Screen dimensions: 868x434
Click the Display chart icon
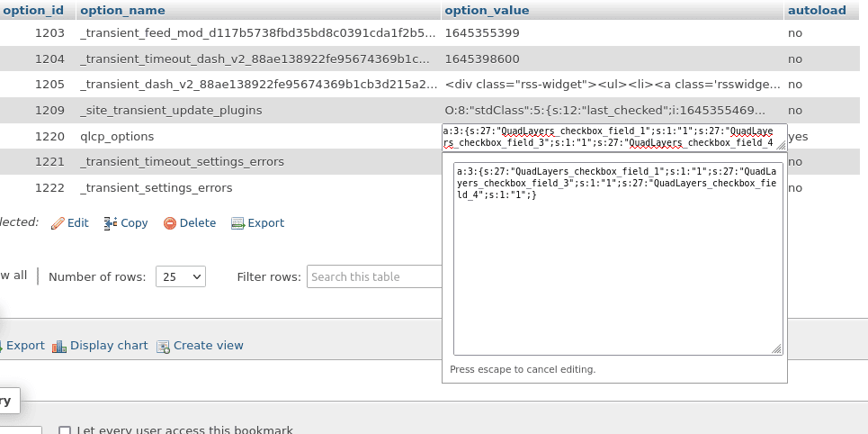coord(59,347)
